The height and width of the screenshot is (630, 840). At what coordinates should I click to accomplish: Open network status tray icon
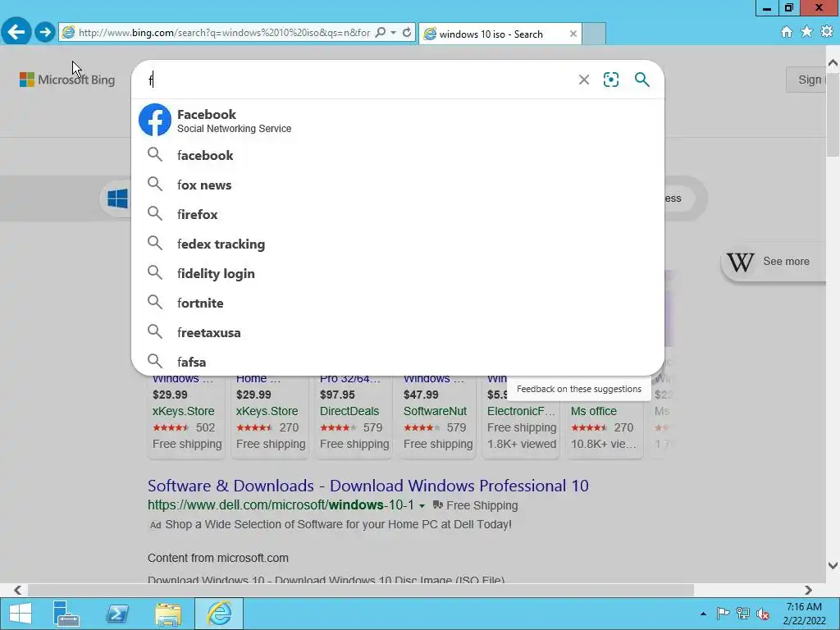(742, 614)
